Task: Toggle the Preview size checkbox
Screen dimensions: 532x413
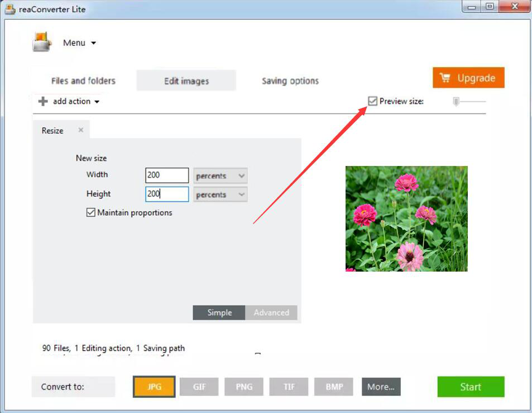Action: (372, 101)
